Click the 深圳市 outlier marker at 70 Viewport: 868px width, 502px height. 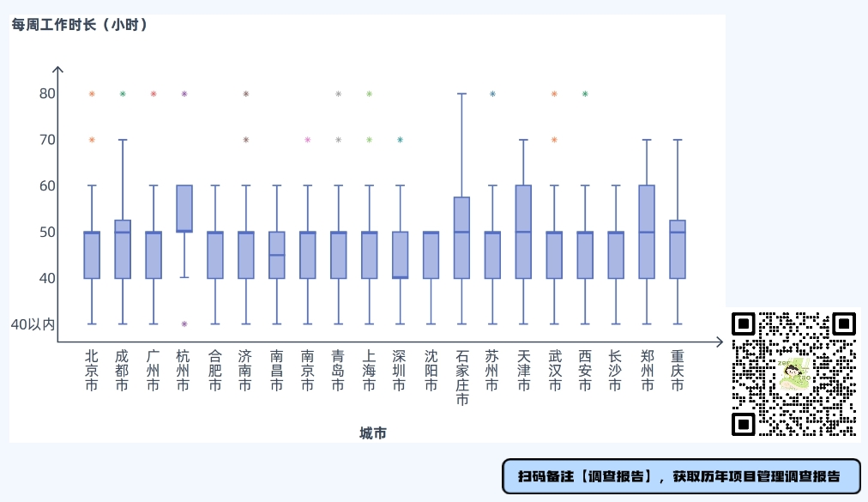pos(401,140)
